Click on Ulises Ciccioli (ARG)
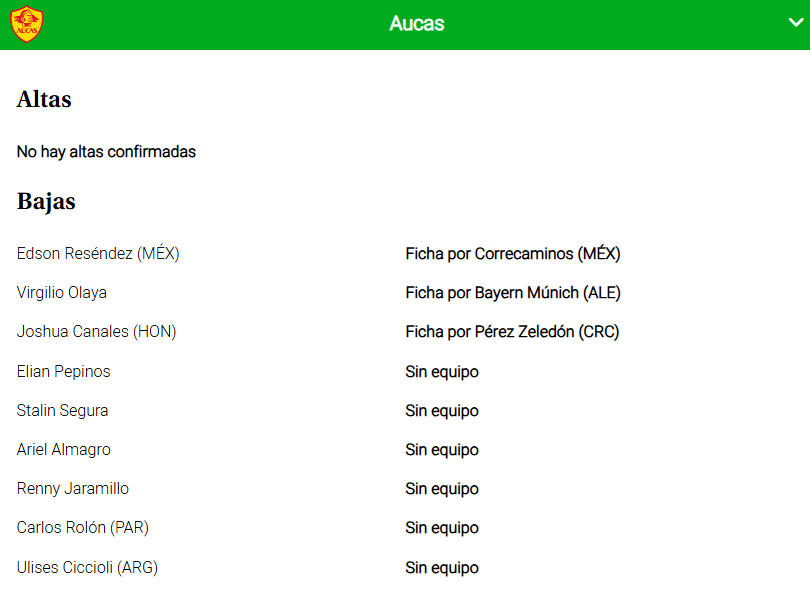 87,568
